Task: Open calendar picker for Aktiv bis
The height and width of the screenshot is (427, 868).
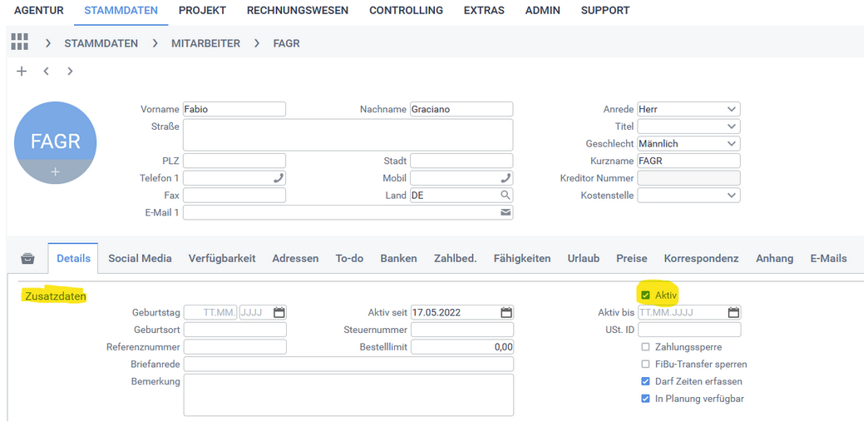Action: click(733, 313)
